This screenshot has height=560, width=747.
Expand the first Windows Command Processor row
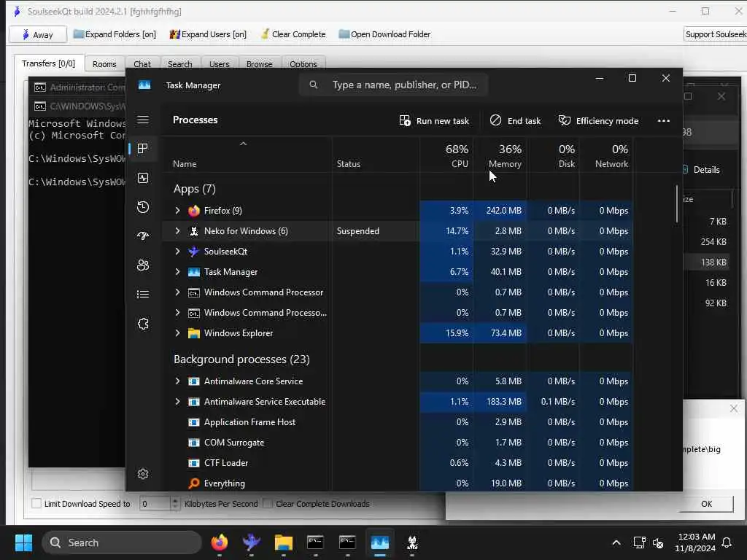coord(177,292)
